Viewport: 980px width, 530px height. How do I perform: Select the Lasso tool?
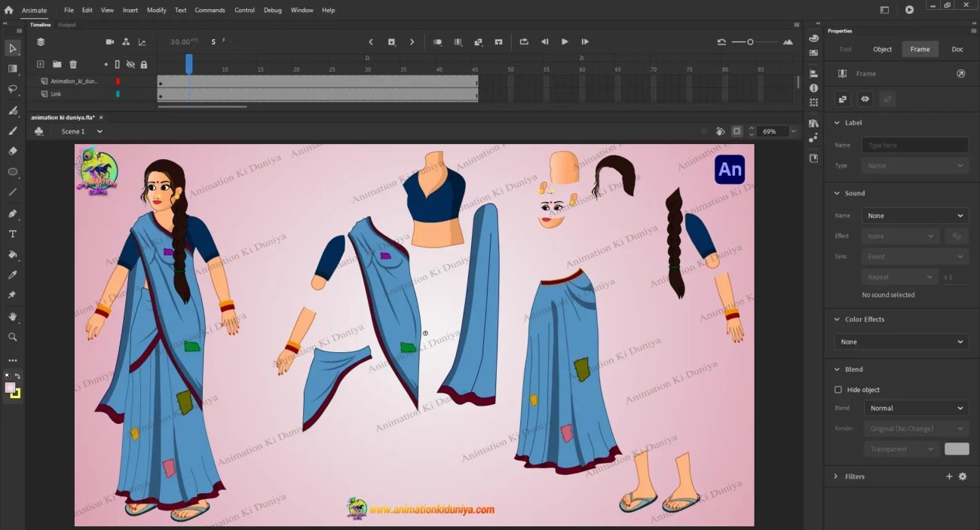13,89
